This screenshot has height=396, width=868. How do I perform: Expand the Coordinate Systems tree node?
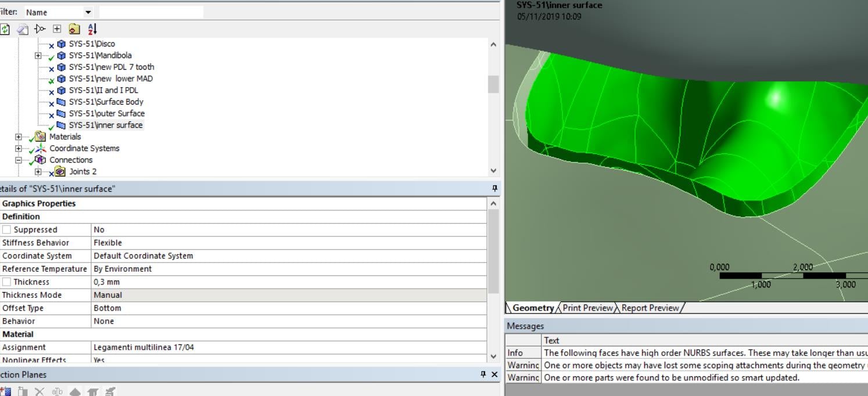coord(19,149)
